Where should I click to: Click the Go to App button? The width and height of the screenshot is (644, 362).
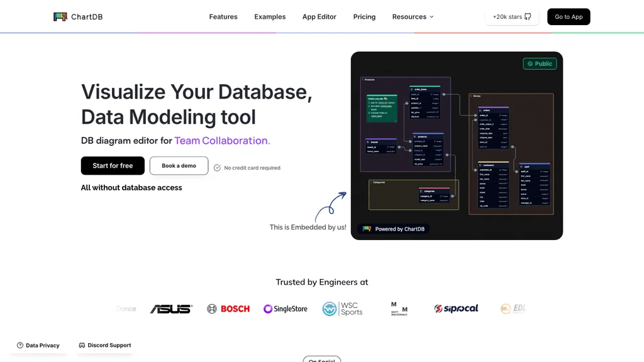click(569, 17)
